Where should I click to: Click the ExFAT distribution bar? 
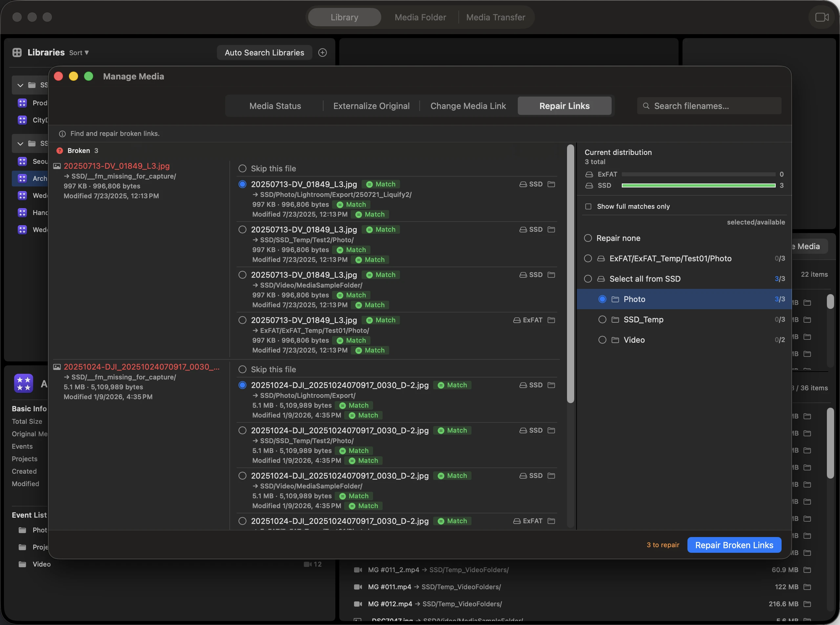tap(698, 174)
